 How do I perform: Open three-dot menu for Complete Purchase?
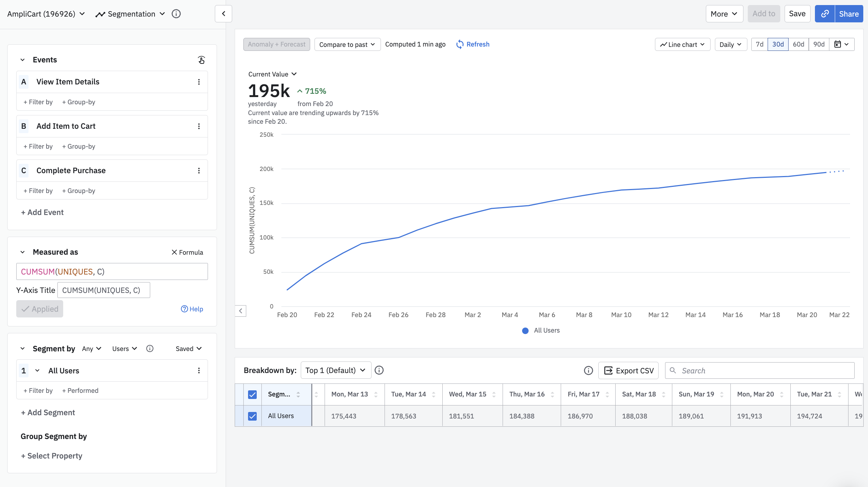point(199,171)
